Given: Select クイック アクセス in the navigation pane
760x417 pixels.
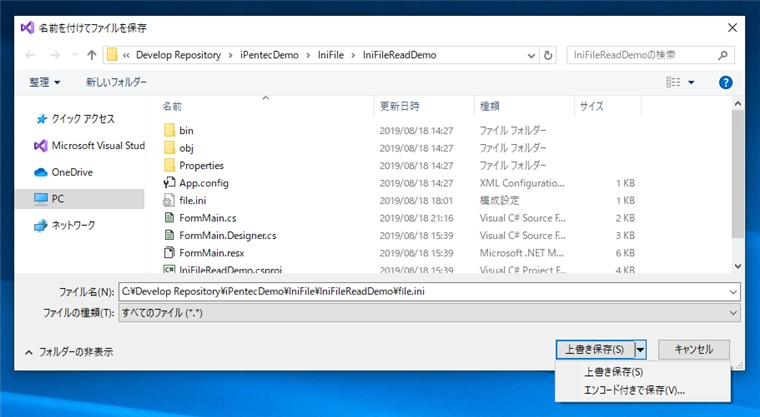Looking at the screenshot, I should (83, 119).
